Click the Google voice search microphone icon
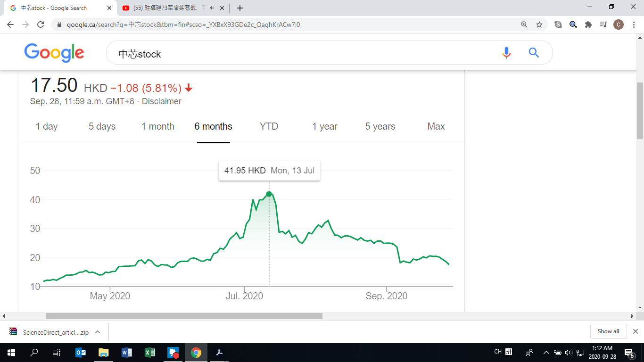Screen dimensions: 644x362 point(506,53)
